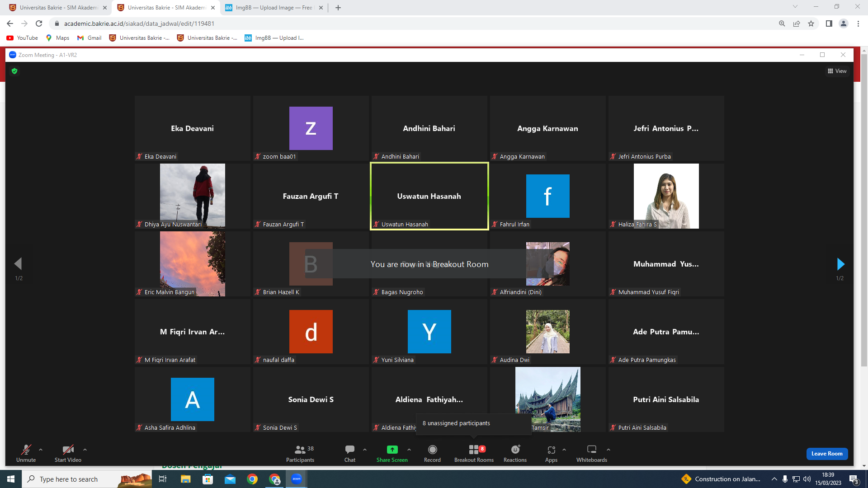868x488 pixels.
Task: Expand audio options arrow beside Unmute
Action: (41, 450)
